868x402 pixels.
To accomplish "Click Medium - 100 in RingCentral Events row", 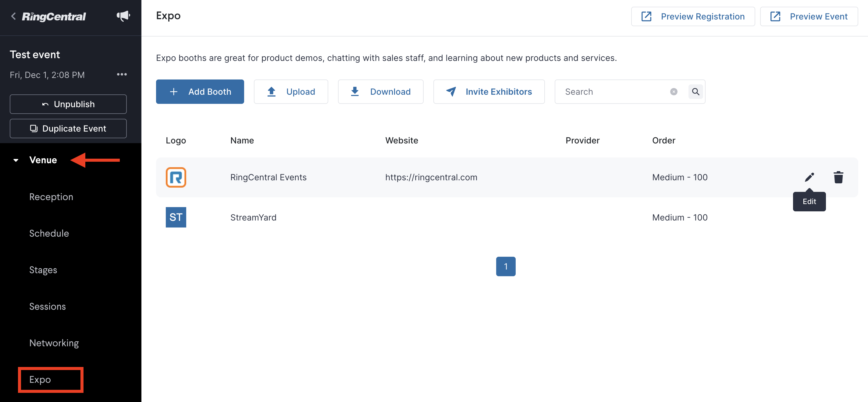I will [x=680, y=177].
